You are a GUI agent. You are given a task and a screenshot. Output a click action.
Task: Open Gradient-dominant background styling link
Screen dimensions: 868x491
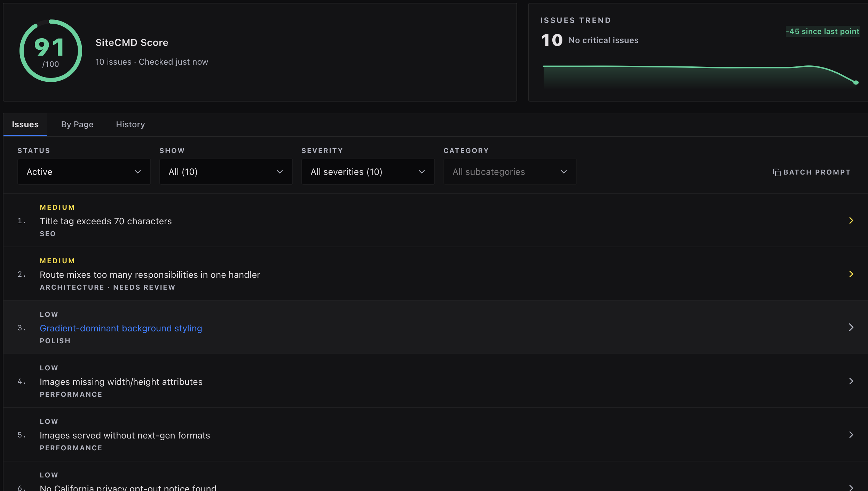pos(121,328)
